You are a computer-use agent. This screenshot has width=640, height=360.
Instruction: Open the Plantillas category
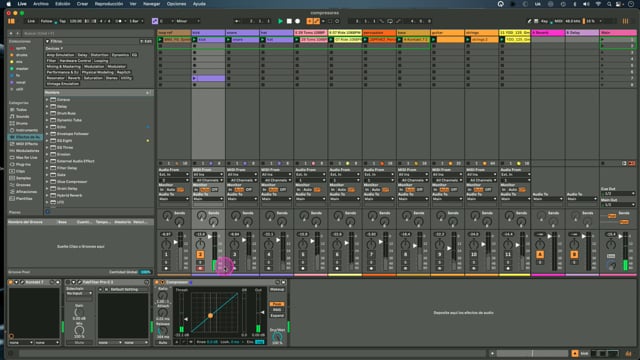point(23,198)
